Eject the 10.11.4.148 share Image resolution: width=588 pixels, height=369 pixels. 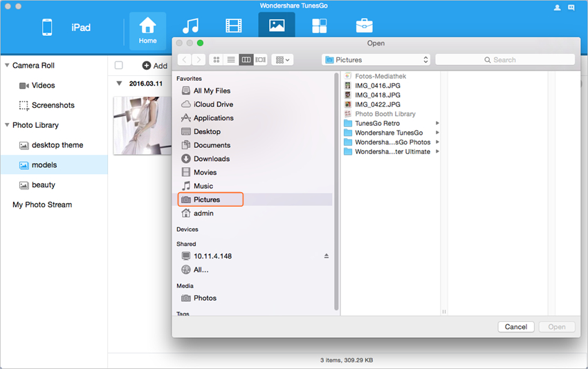[x=327, y=256]
